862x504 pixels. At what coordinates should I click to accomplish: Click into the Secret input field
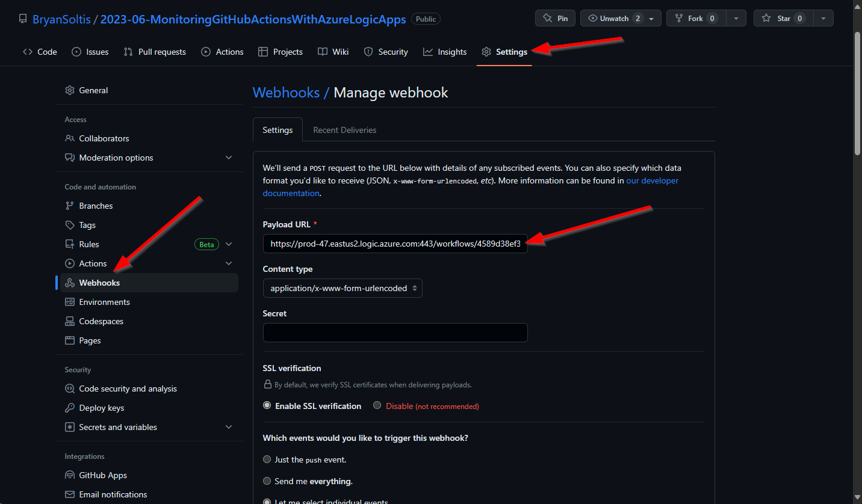point(395,333)
